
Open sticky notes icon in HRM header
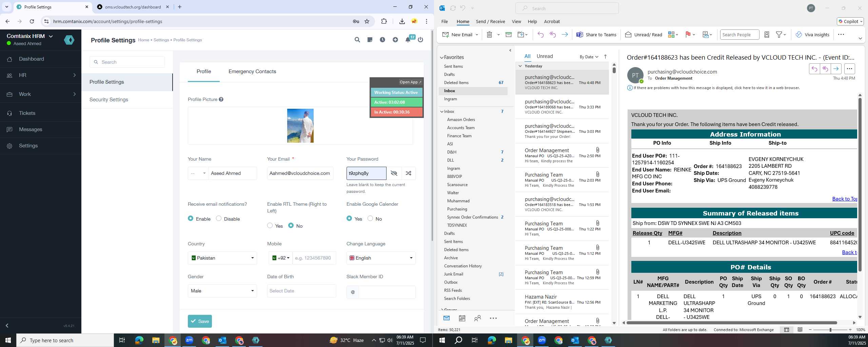click(370, 40)
